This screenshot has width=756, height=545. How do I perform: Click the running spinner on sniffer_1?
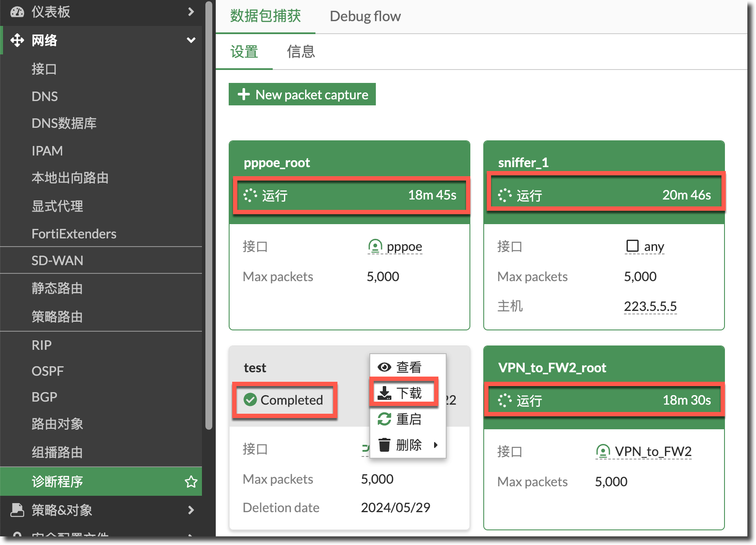point(504,195)
